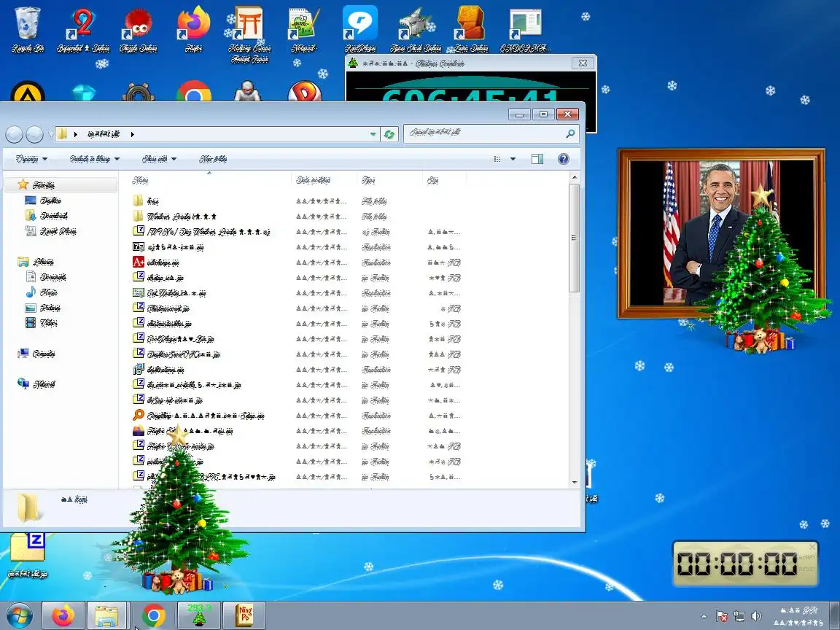Select the first folder in the file list
The height and width of the screenshot is (630, 840).
click(297, 201)
